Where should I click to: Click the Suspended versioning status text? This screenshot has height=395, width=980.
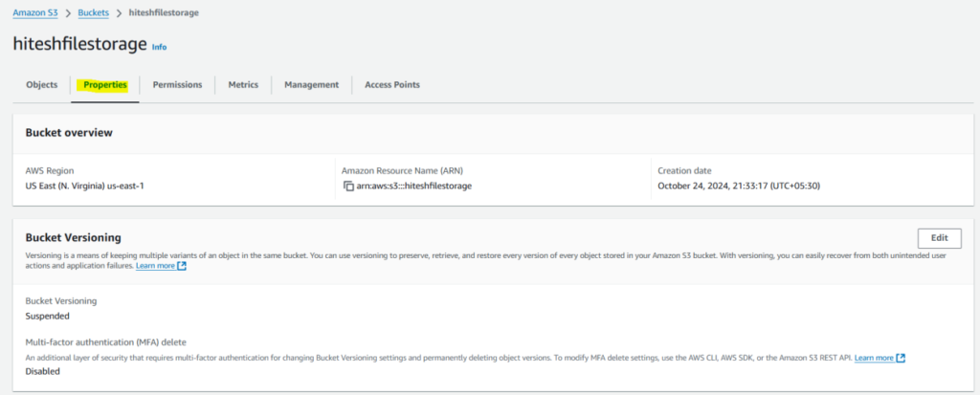point(47,316)
